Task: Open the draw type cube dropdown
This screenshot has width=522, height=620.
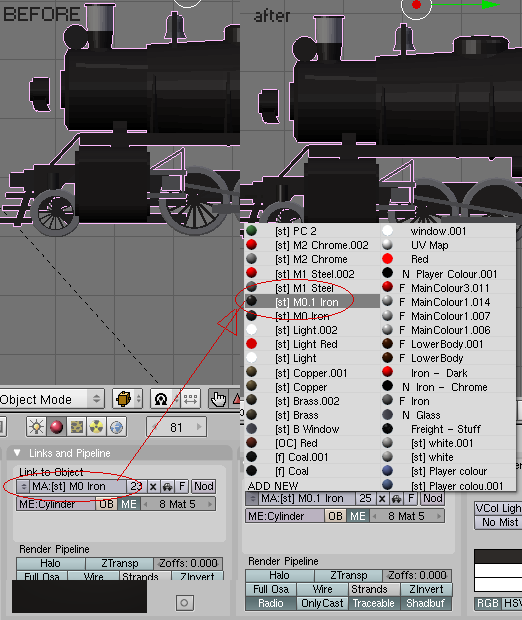Action: (x=127, y=399)
